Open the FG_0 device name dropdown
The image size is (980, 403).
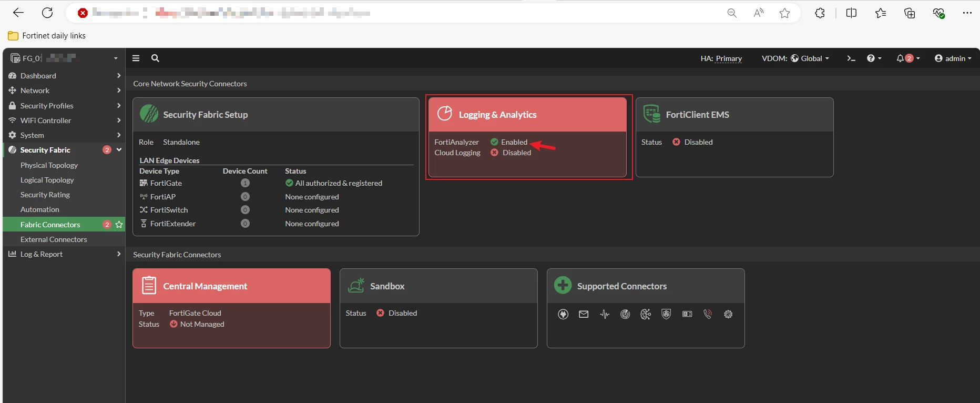pos(64,58)
